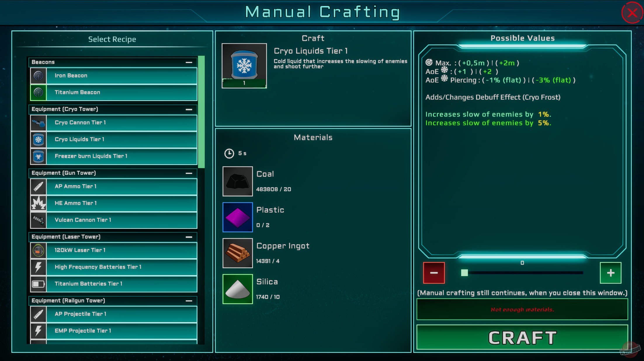Click the AP Ammo Tier 1 bullet icon
The width and height of the screenshot is (644, 361).
tap(39, 186)
